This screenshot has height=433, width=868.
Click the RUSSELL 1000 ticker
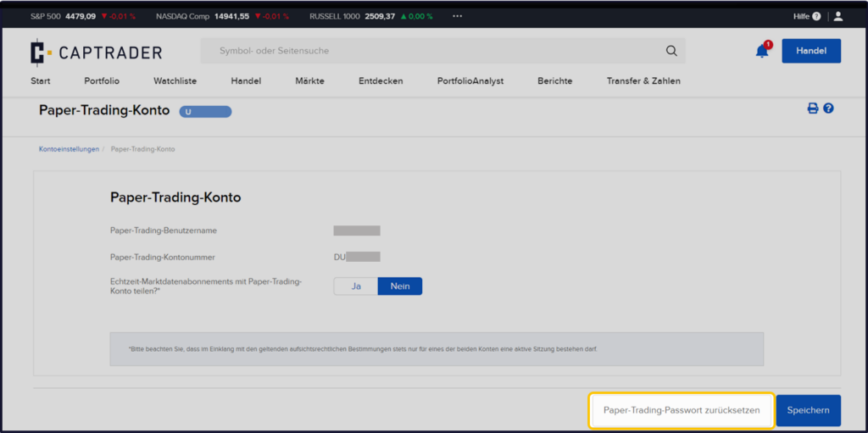[x=371, y=17]
